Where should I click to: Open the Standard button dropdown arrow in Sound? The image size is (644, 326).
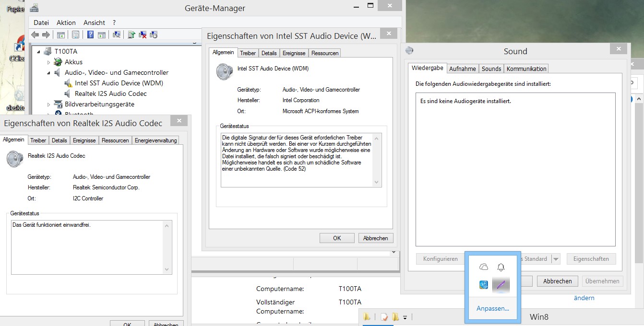point(556,259)
